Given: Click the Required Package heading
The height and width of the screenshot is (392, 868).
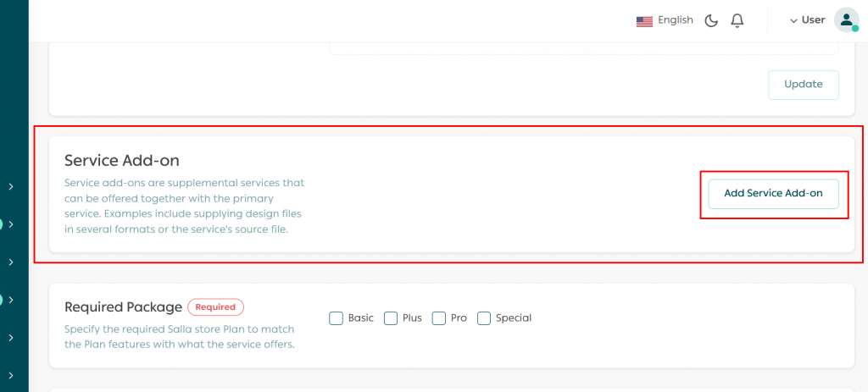Looking at the screenshot, I should (x=124, y=307).
